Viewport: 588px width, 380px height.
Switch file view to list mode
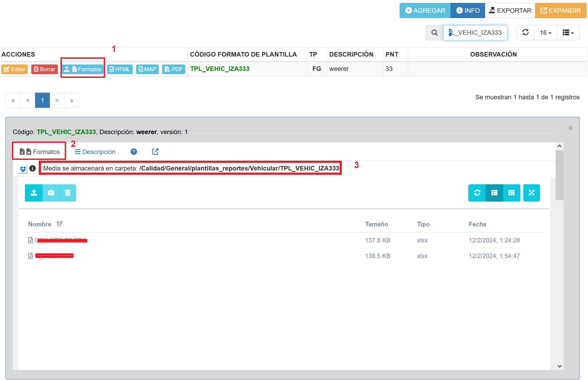pos(494,193)
